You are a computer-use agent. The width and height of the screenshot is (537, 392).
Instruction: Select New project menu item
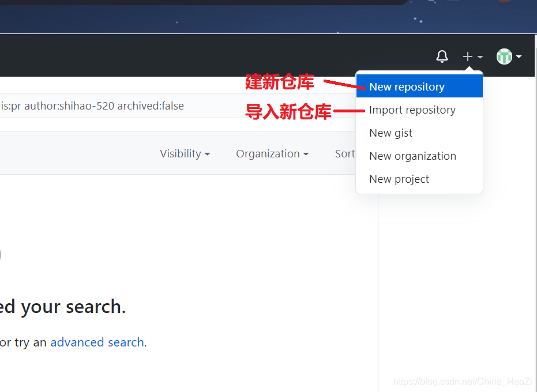(419, 179)
